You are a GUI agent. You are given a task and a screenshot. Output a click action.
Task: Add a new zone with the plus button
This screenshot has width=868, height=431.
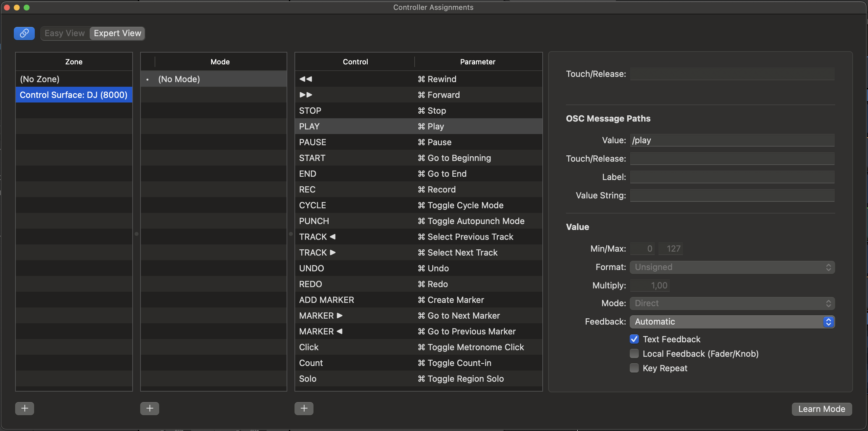point(25,408)
